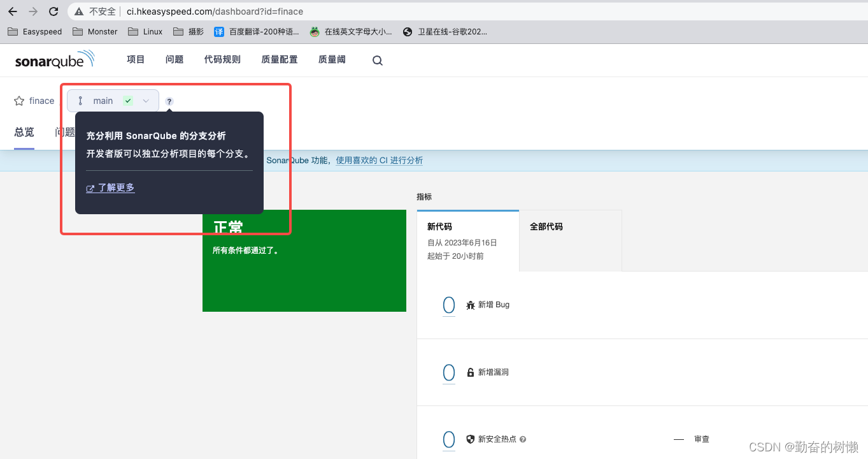This screenshot has width=868, height=459.
Task: Open the 质量配置 menu
Action: pos(280,60)
